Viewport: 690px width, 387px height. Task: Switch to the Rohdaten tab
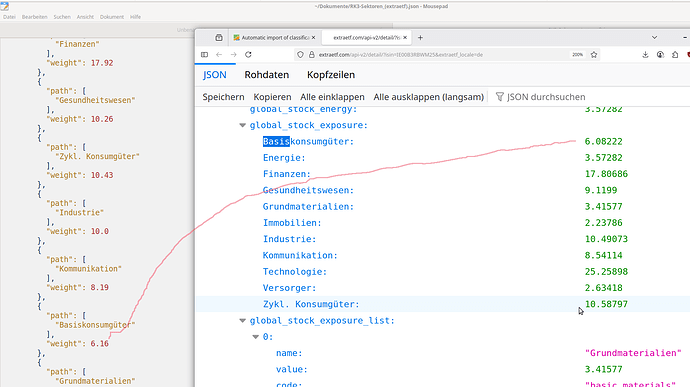(267, 75)
